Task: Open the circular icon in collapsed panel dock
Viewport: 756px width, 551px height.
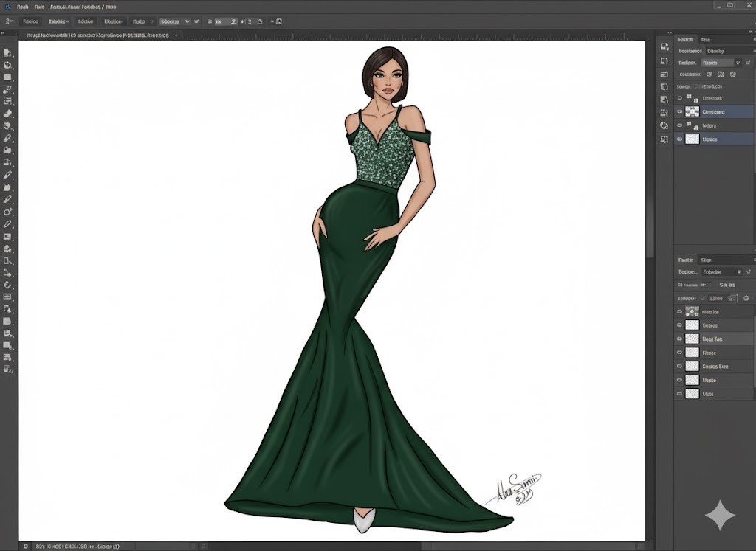Action: (664, 126)
